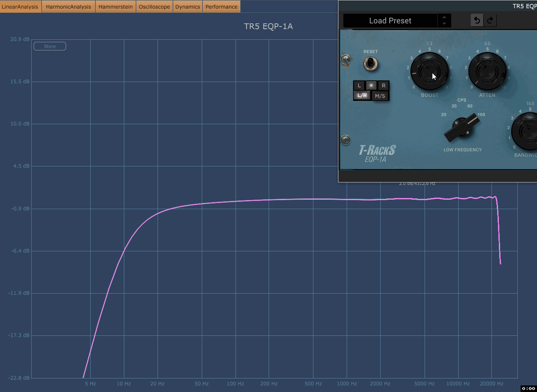The height and width of the screenshot is (392, 537).
Task: Click the 2000 Hz axis label
Action: (380, 384)
